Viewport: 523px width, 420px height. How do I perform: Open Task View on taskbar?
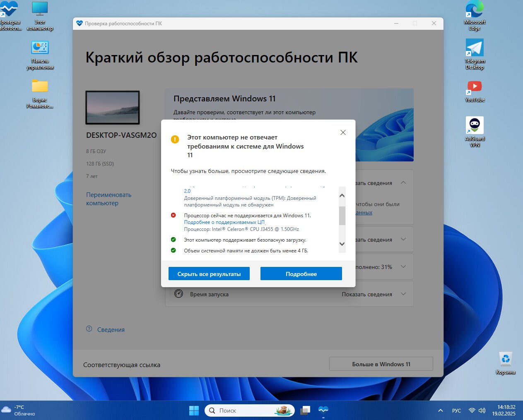pyautogui.click(x=305, y=410)
